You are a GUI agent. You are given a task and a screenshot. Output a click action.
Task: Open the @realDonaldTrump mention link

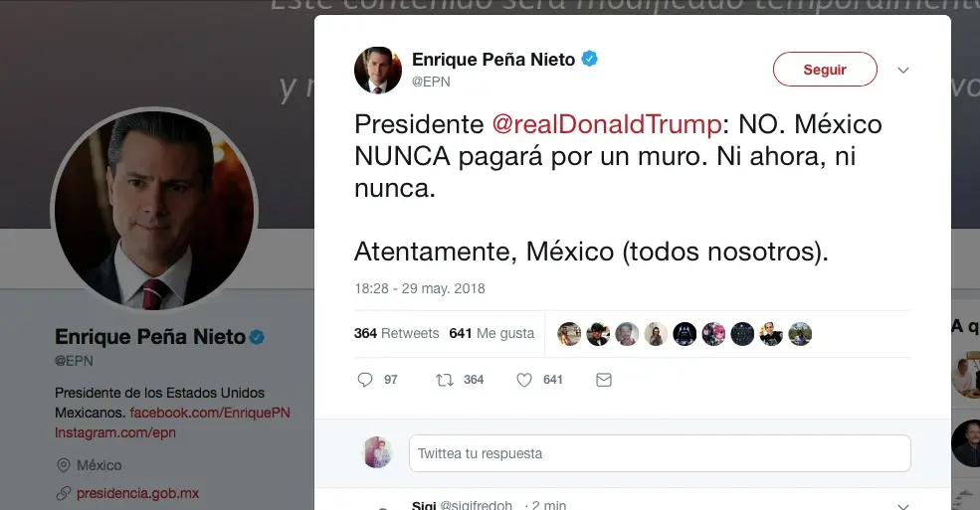coord(607,125)
